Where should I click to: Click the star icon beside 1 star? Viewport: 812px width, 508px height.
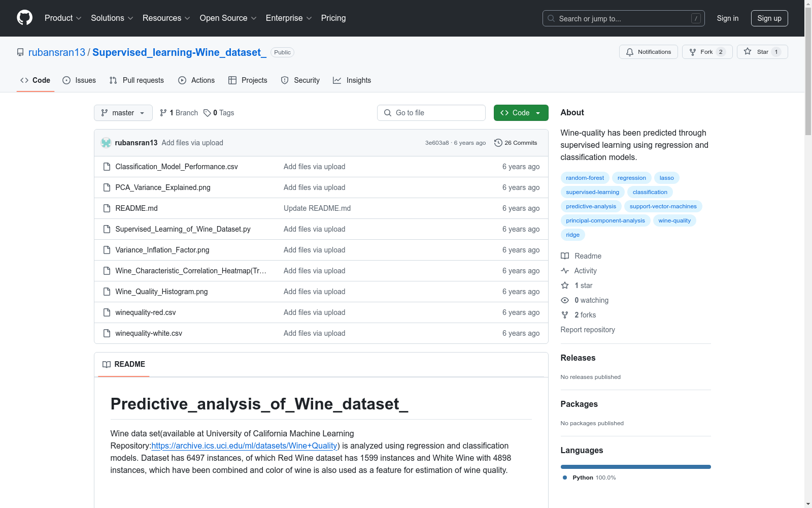(x=565, y=285)
